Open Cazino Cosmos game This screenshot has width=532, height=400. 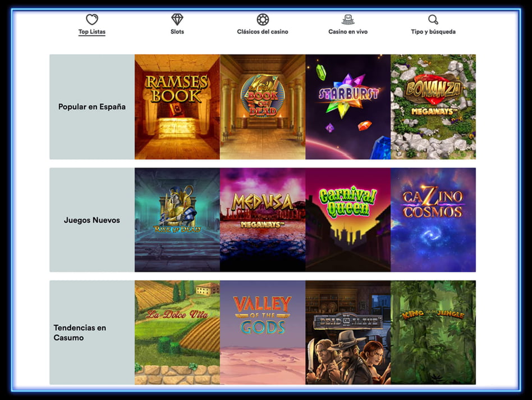pyautogui.click(x=433, y=220)
